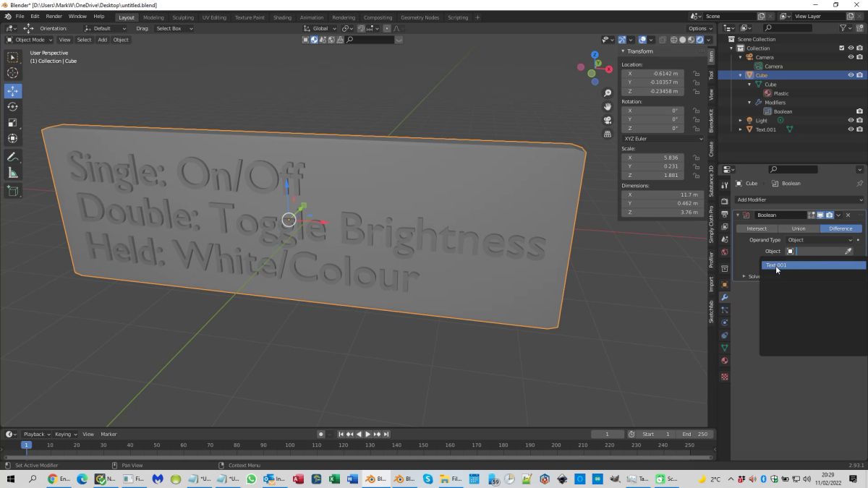Screen dimensions: 868x488
Task: Expand the Text.001 item in outliner
Action: (x=741, y=129)
